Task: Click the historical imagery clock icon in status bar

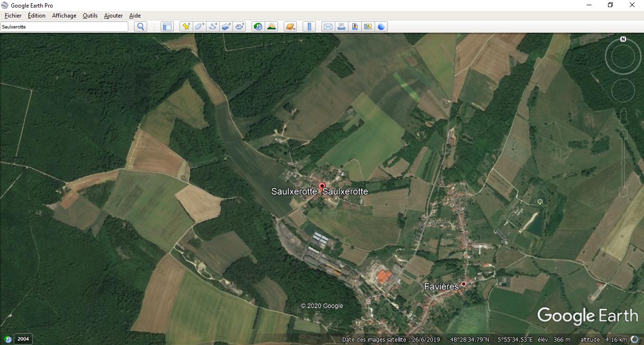Action: pos(8,339)
